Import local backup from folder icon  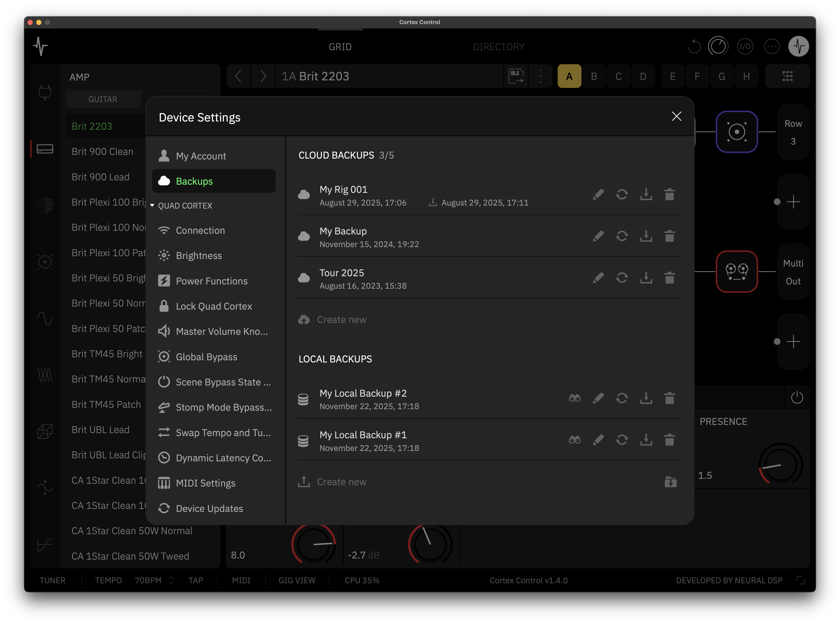670,482
